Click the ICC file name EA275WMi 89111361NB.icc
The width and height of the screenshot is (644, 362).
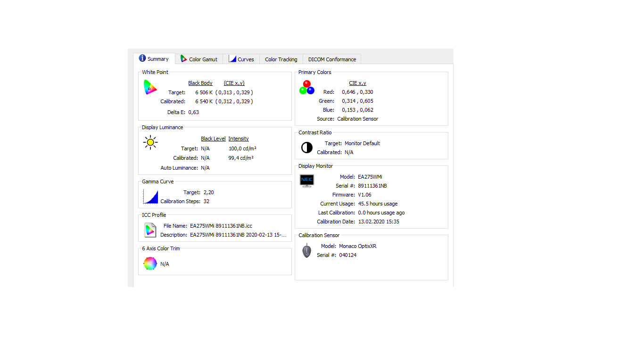point(221,226)
